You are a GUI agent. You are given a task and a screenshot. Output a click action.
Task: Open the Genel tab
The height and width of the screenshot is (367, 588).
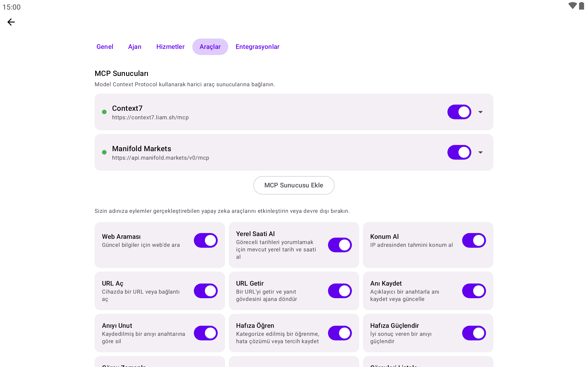click(x=105, y=47)
